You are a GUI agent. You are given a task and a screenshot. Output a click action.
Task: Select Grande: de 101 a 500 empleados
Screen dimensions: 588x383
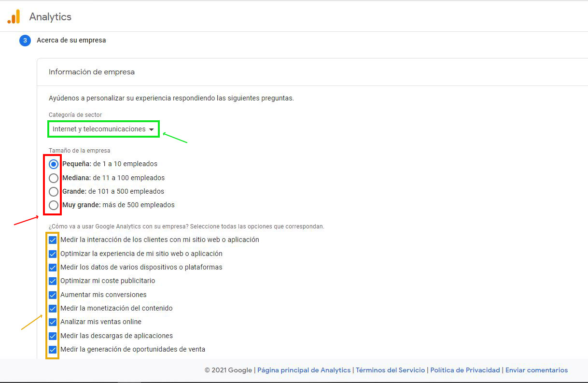point(54,191)
